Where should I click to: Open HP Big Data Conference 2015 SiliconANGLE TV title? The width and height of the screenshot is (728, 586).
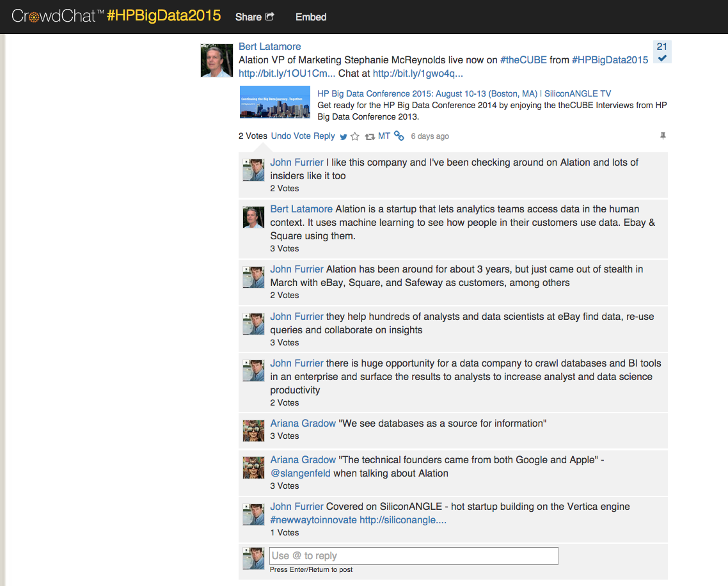coord(464,94)
